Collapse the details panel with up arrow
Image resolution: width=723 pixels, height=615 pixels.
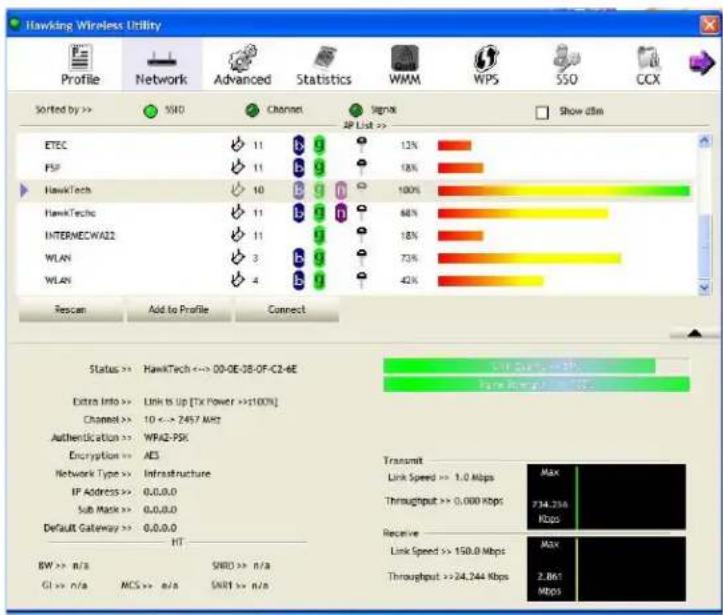pyautogui.click(x=694, y=334)
